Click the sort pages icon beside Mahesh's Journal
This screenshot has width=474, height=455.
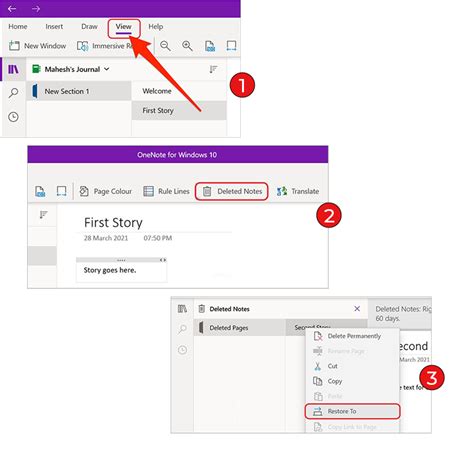click(213, 69)
